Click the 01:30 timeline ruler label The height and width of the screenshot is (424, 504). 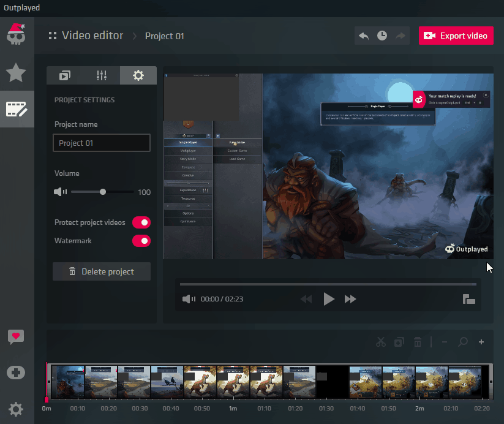(326, 409)
